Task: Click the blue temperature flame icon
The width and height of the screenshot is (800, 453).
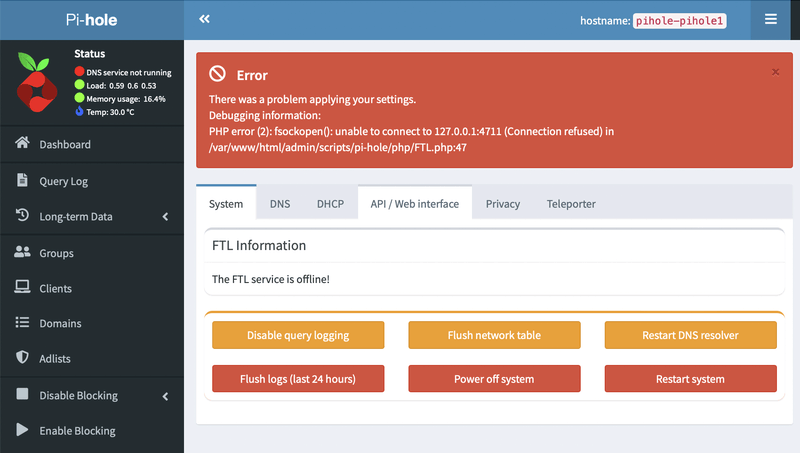Action: coord(80,111)
